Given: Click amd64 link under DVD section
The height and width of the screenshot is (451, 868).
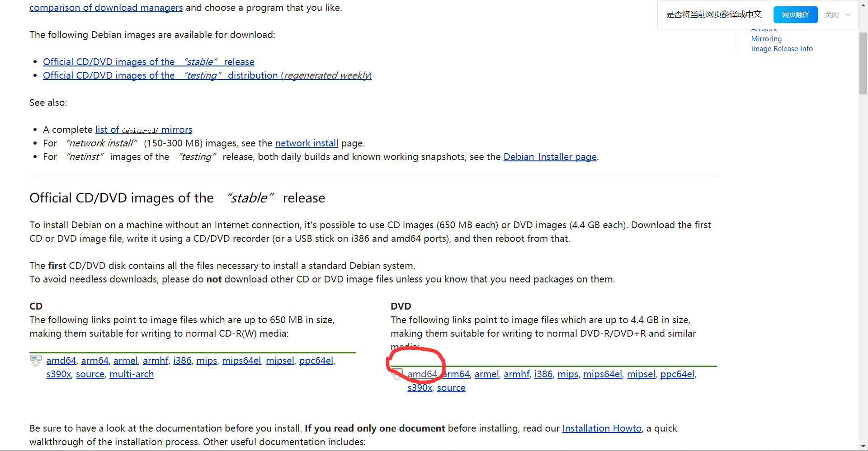Looking at the screenshot, I should [422, 374].
